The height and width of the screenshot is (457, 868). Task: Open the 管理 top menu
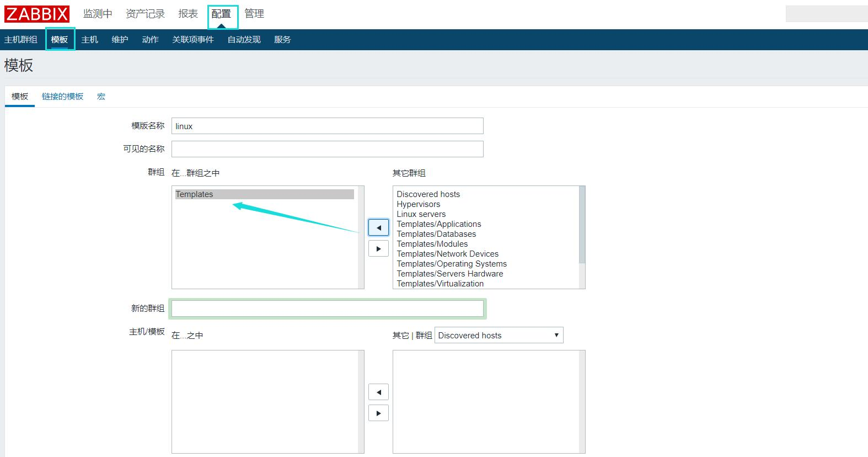(254, 14)
